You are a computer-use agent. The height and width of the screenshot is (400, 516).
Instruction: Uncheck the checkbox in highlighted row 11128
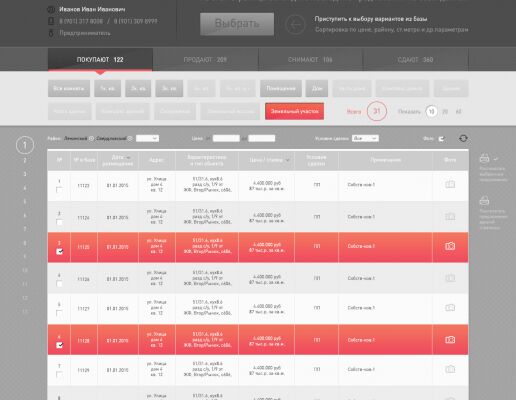click(59, 345)
